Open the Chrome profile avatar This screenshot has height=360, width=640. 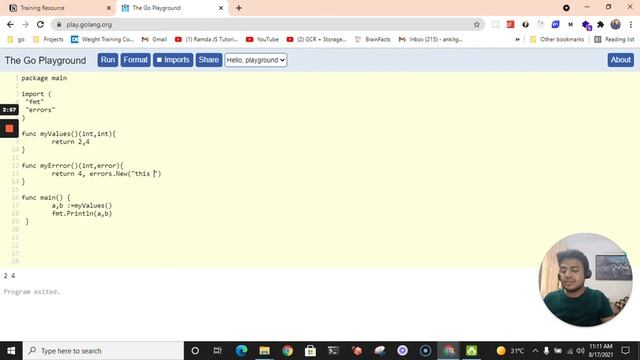coord(616,24)
